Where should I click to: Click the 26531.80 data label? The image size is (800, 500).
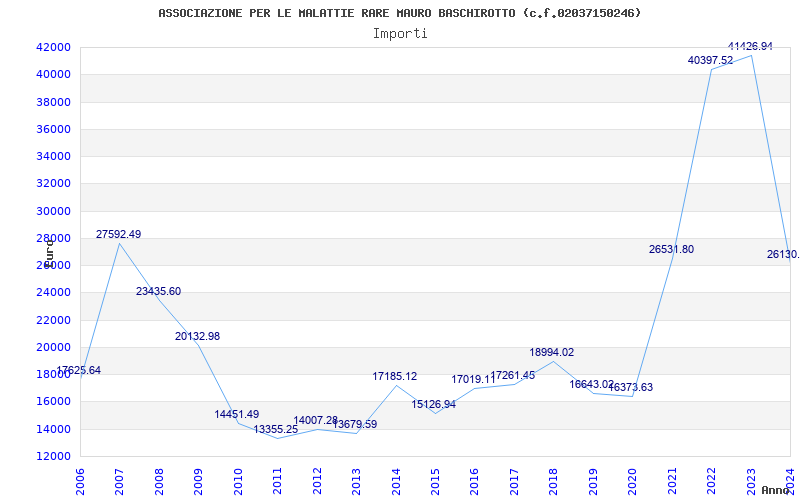coord(671,249)
